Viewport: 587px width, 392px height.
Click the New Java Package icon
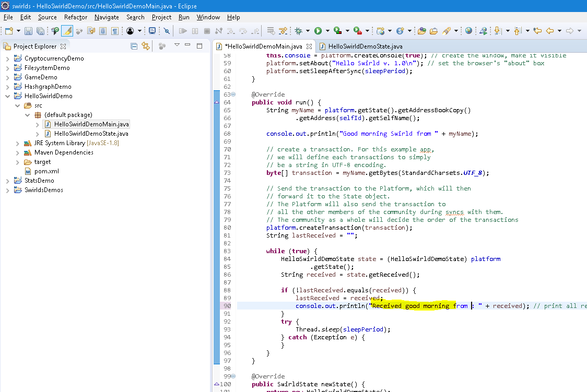tap(380, 31)
